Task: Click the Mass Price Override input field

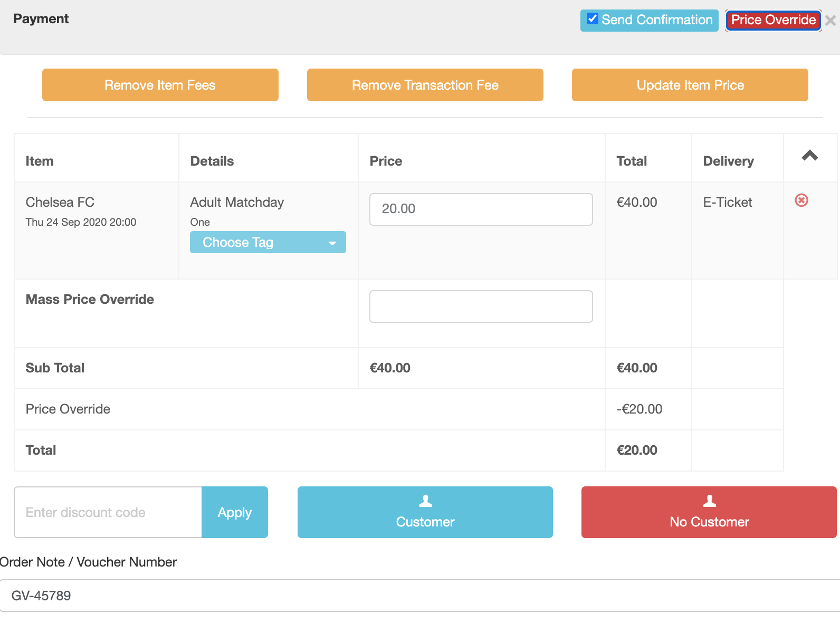Action: [x=481, y=306]
